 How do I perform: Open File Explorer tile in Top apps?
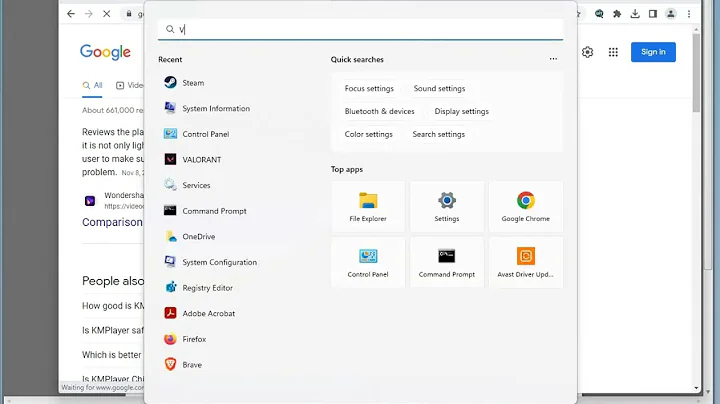tap(368, 207)
